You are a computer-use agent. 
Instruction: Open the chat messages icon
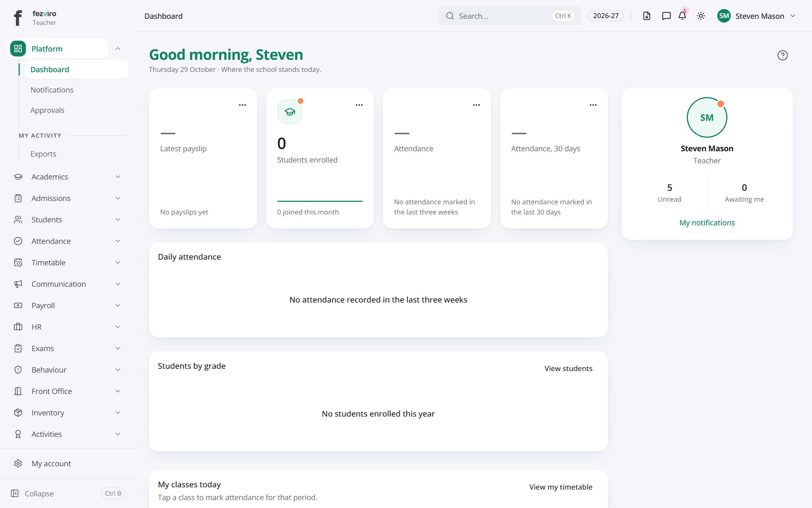[x=666, y=16]
